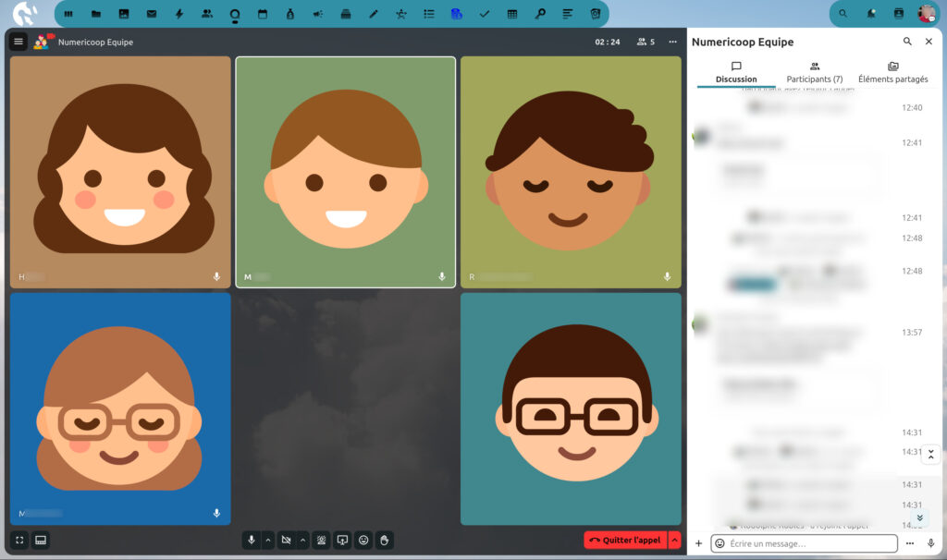
Task: Open the money bag app icon
Action: click(x=290, y=14)
